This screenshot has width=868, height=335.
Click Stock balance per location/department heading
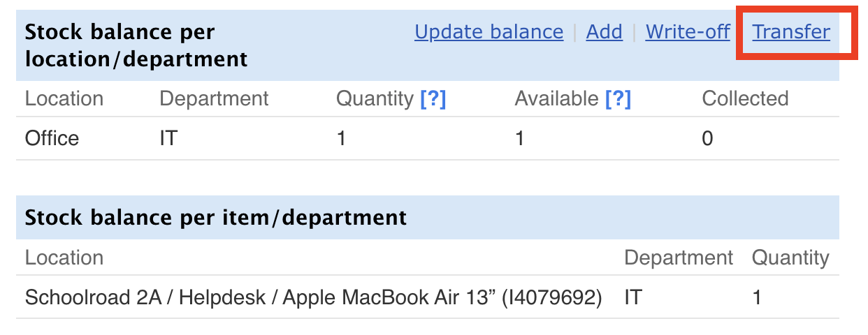[x=136, y=45]
